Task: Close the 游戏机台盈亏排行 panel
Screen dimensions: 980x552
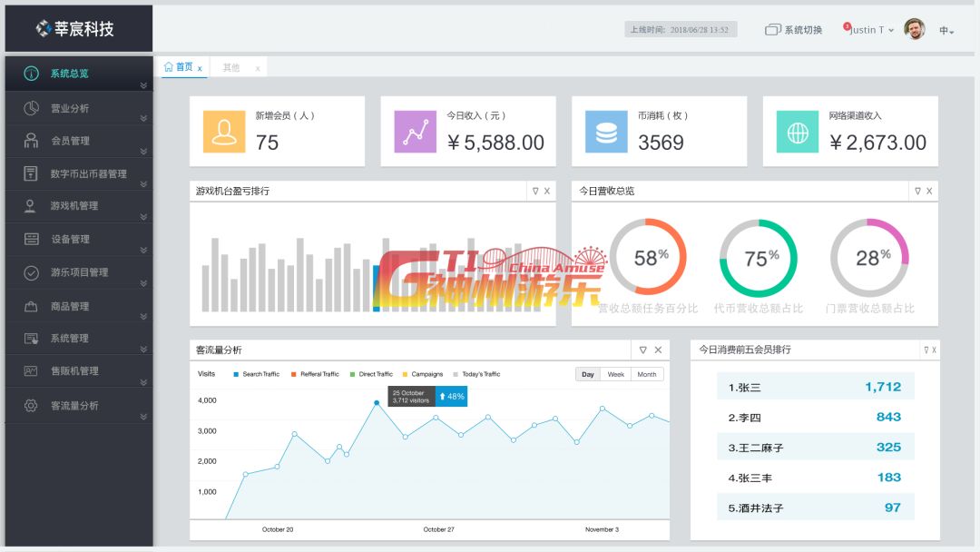Action: pos(547,192)
